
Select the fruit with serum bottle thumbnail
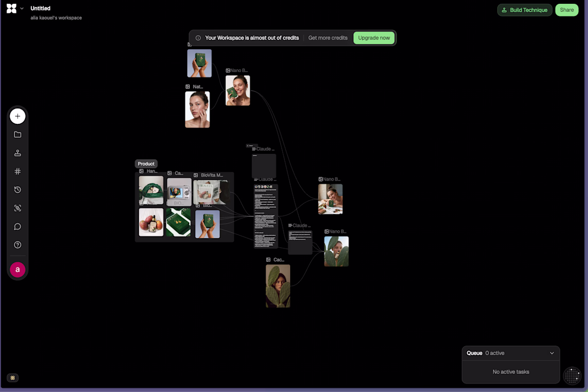click(151, 222)
